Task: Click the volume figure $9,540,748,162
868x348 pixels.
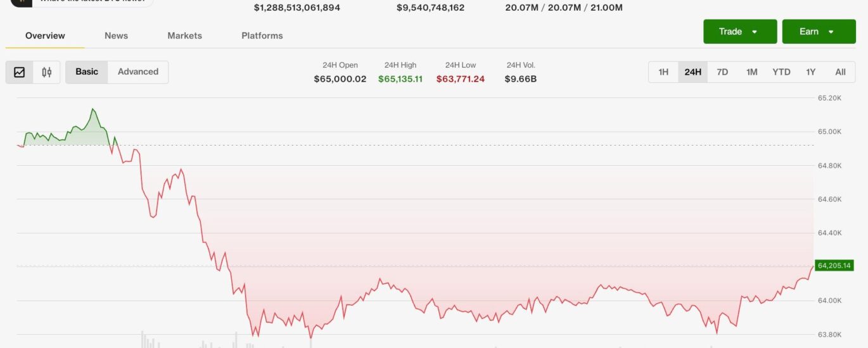Action: click(430, 8)
